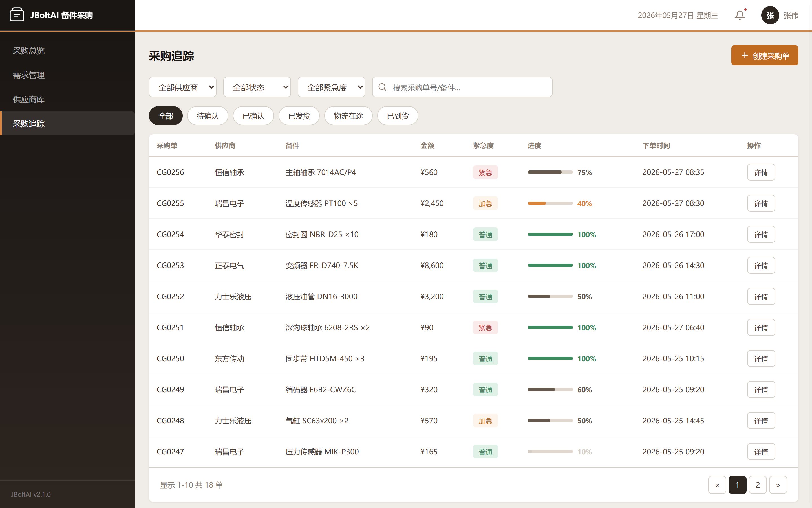Image resolution: width=812 pixels, height=508 pixels.
Task: Open the 全部供应商 supplier dropdown
Action: click(x=182, y=87)
